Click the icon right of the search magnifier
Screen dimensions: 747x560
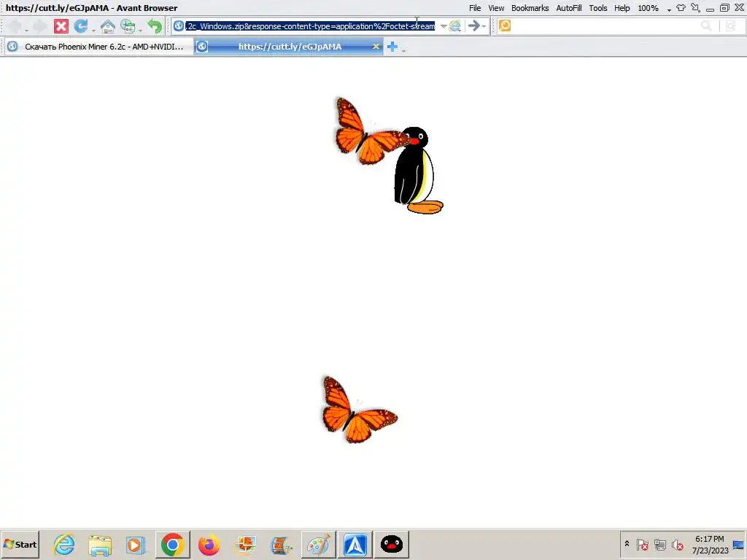(731, 26)
